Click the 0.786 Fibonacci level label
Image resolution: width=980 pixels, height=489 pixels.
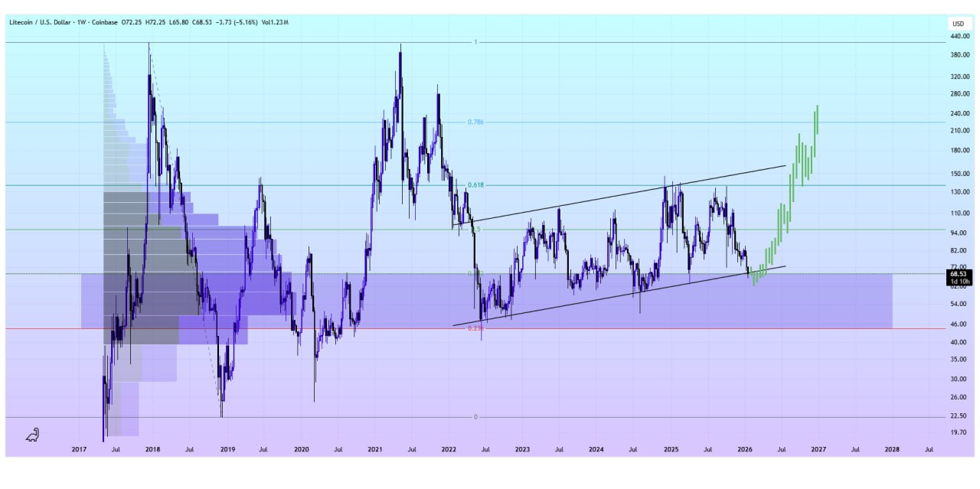[x=476, y=122]
